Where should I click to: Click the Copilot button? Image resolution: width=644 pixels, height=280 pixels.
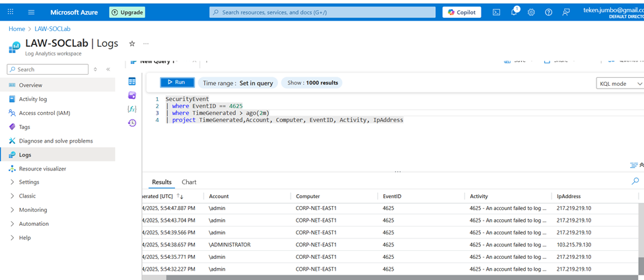pos(462,13)
